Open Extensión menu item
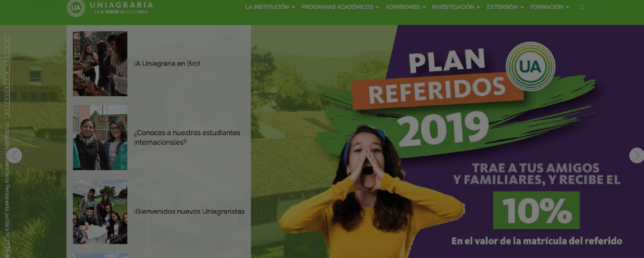Screen dimensions: 644x258 click(505, 7)
